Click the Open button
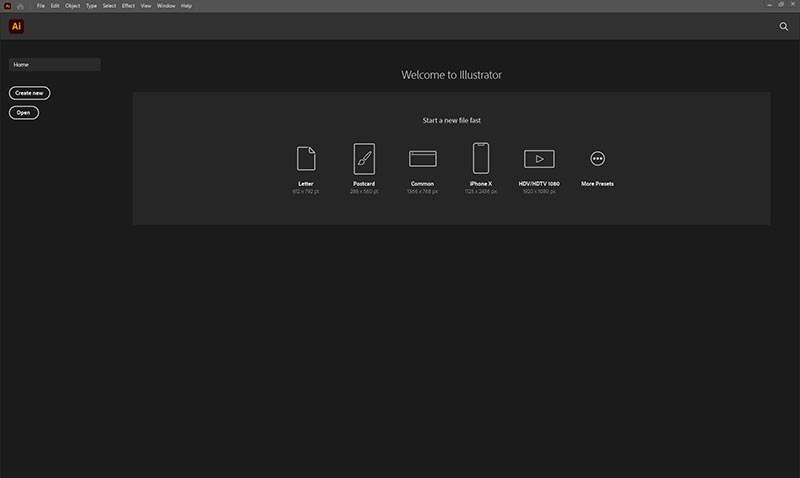 pos(23,113)
